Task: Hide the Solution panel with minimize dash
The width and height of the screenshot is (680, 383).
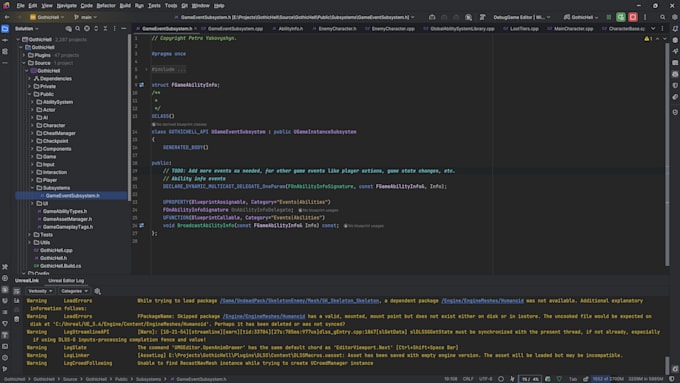Action: (x=124, y=29)
